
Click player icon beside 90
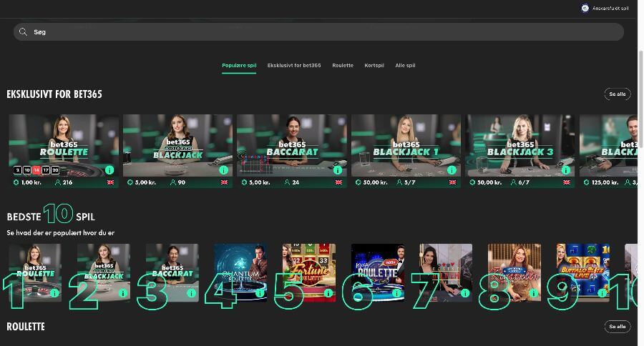point(173,182)
